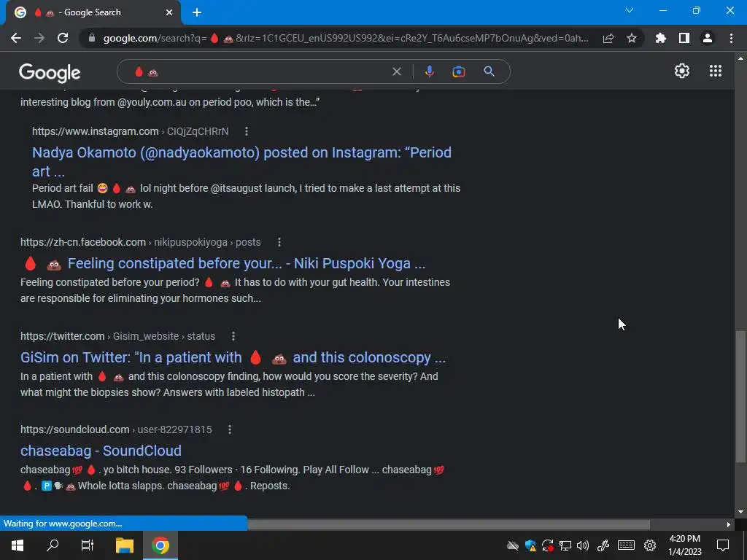The height and width of the screenshot is (560, 747).
Task: Click the soundcloud.com user URL text
Action: click(116, 429)
